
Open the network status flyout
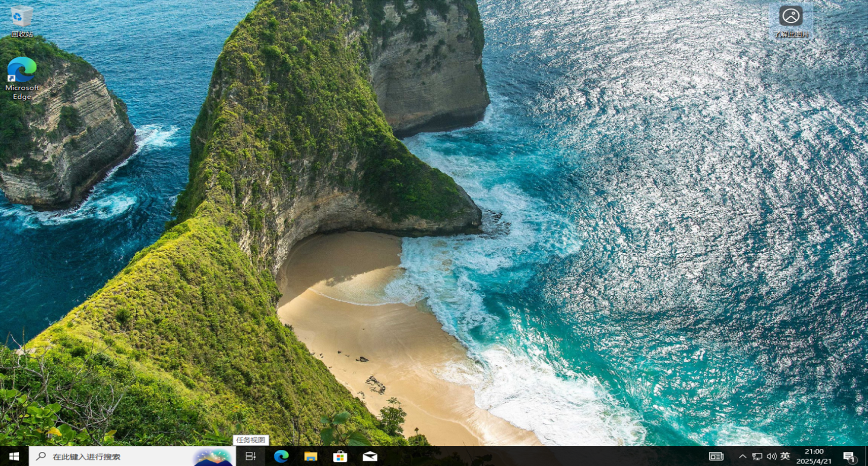click(757, 456)
